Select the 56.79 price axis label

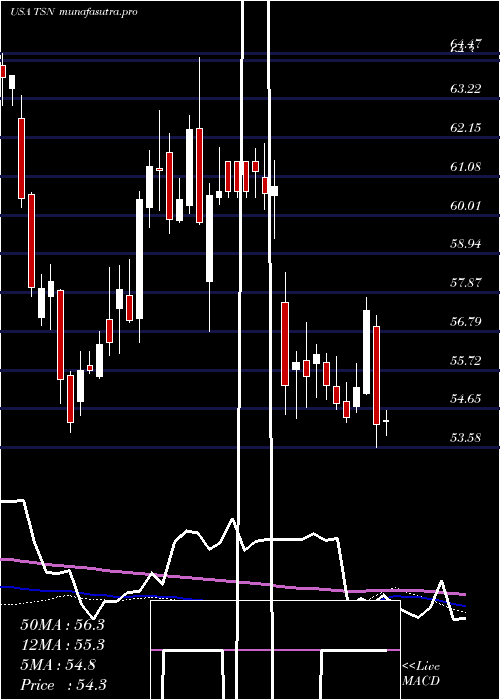466,321
